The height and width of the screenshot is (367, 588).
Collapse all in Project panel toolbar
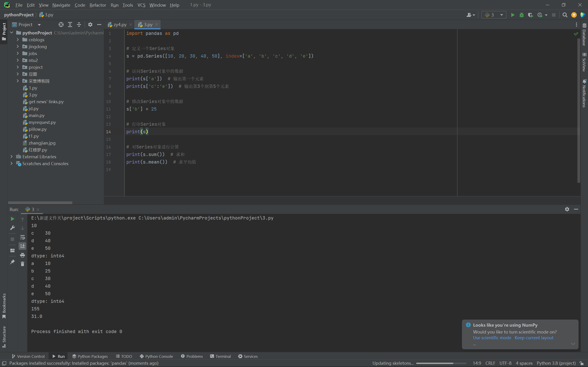click(x=79, y=25)
